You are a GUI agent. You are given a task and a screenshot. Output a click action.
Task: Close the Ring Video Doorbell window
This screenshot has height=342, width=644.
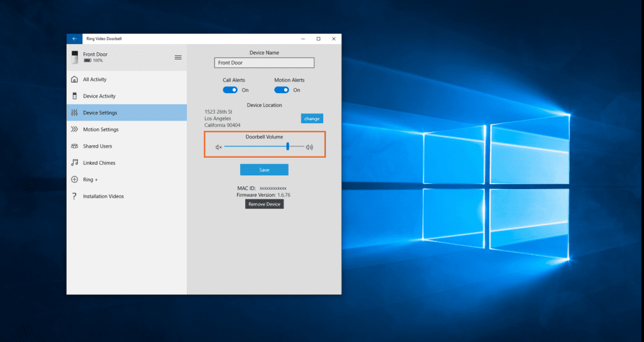333,38
